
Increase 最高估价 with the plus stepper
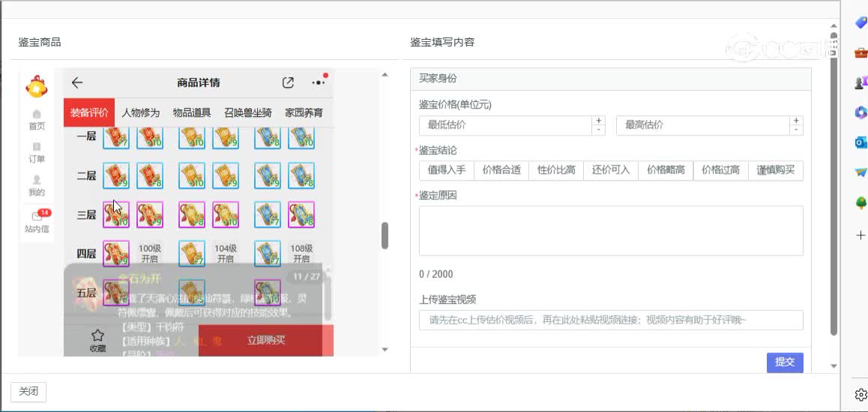pos(796,121)
